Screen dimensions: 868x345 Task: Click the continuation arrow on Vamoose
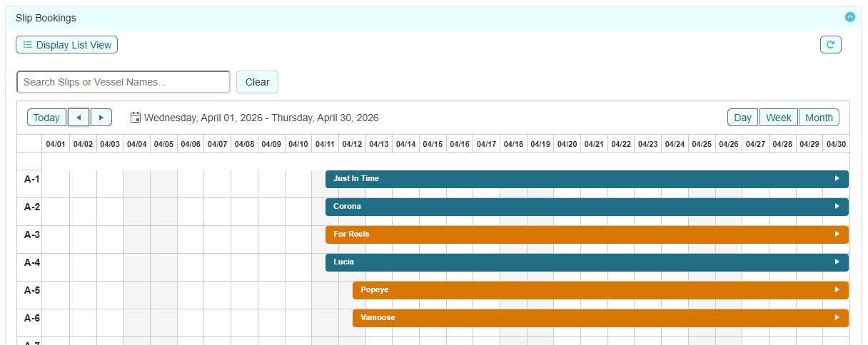pos(837,318)
